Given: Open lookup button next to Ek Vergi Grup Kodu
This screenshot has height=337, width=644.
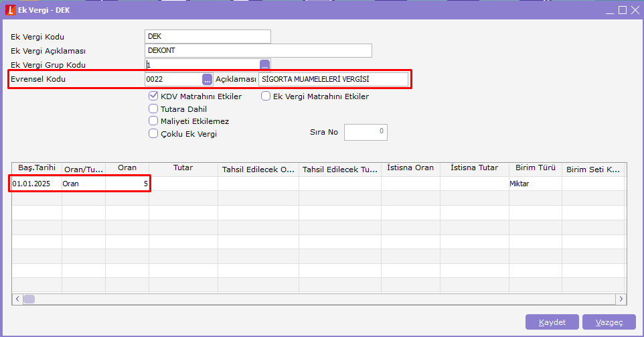Looking at the screenshot, I should pyautogui.click(x=265, y=65).
